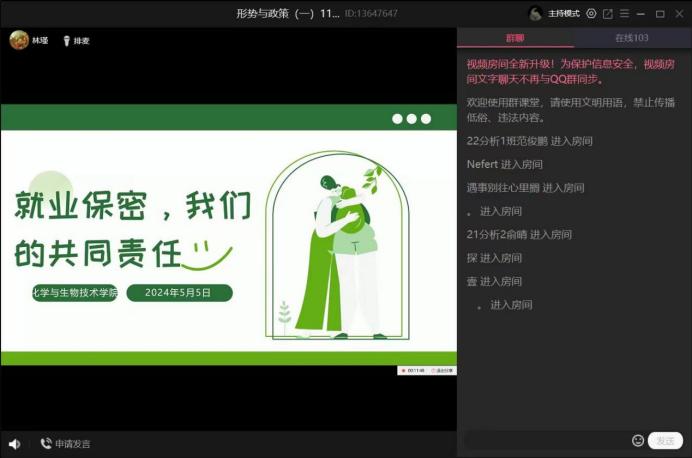Click the 申请发言 request-to-speak icon

[46, 444]
